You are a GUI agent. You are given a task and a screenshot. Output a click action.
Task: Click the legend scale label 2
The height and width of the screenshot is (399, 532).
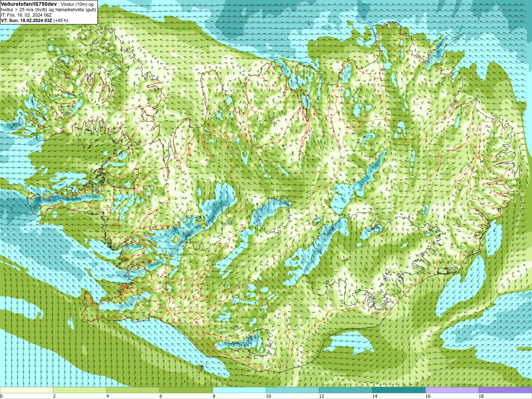point(54,396)
